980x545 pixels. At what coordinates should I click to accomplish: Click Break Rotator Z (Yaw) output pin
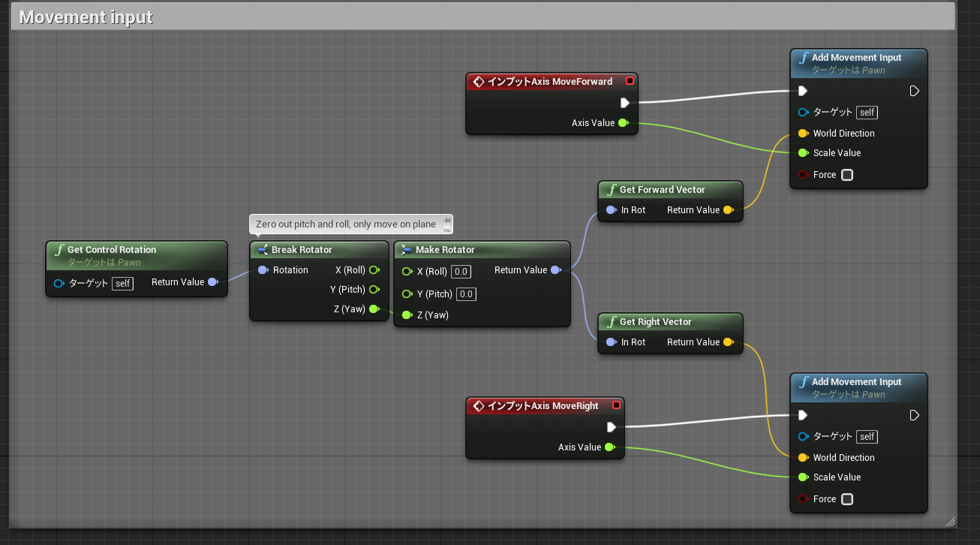tap(374, 309)
